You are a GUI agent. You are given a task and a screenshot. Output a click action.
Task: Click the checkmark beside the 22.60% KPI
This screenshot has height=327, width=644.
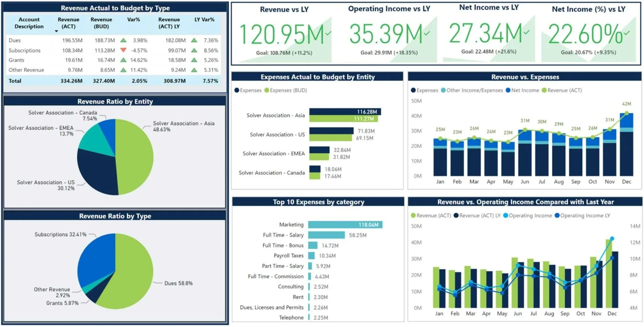[627, 33]
